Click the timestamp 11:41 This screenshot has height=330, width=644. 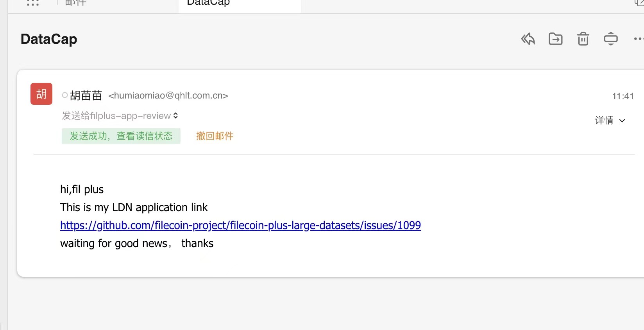[623, 96]
